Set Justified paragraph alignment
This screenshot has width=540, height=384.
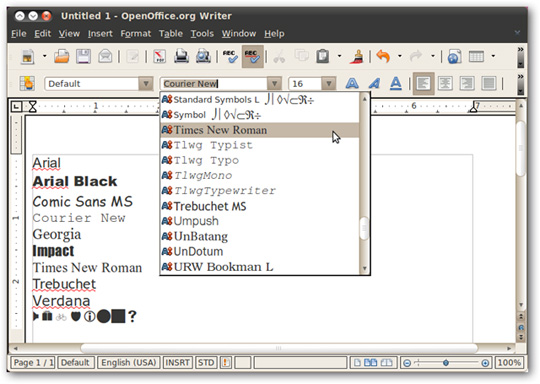point(489,83)
